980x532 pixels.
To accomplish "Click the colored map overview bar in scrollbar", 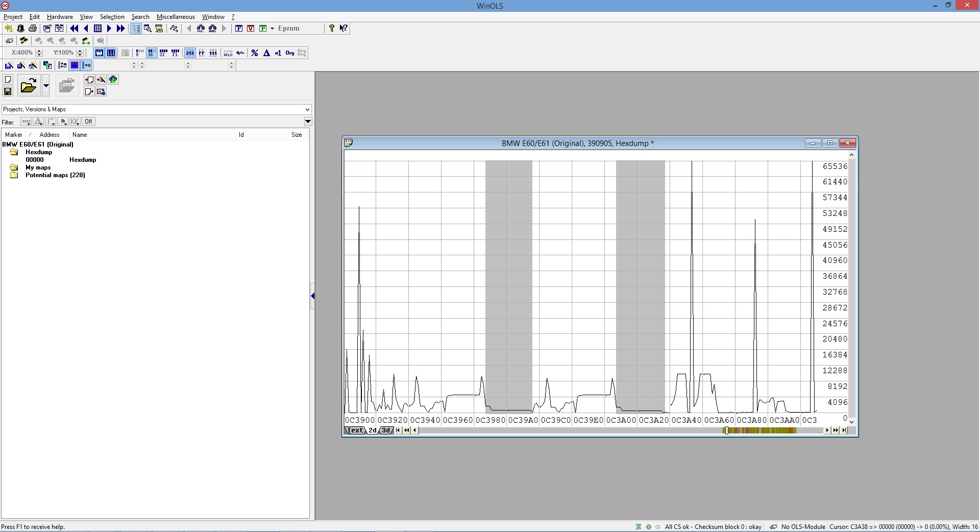I will [x=761, y=430].
